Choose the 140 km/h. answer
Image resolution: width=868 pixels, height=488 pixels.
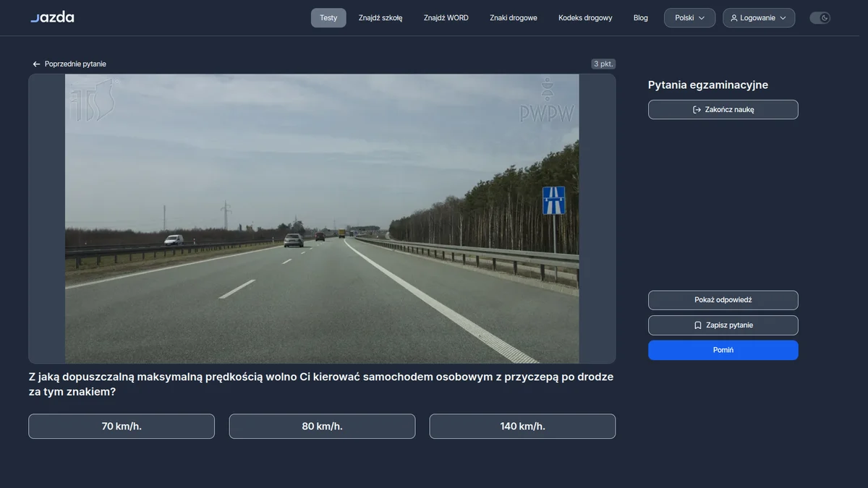[x=522, y=427]
